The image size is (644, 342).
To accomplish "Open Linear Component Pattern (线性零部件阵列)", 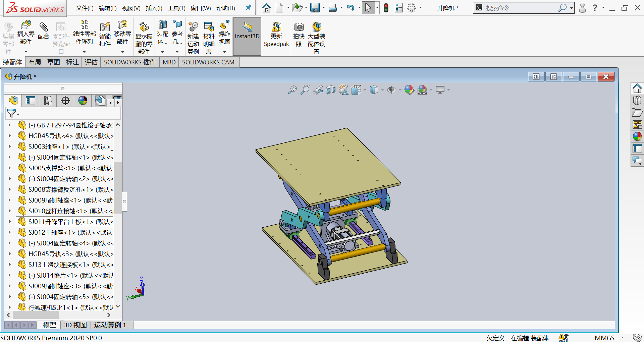I will [x=84, y=33].
